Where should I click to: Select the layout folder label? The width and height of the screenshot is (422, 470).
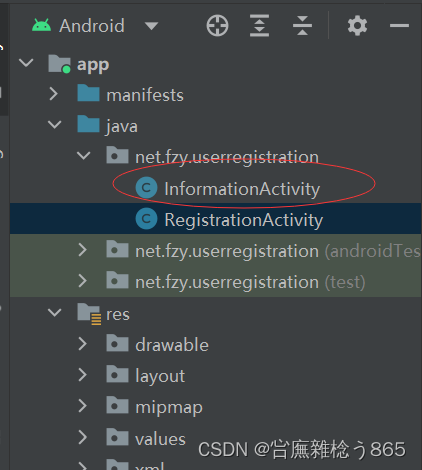click(160, 377)
